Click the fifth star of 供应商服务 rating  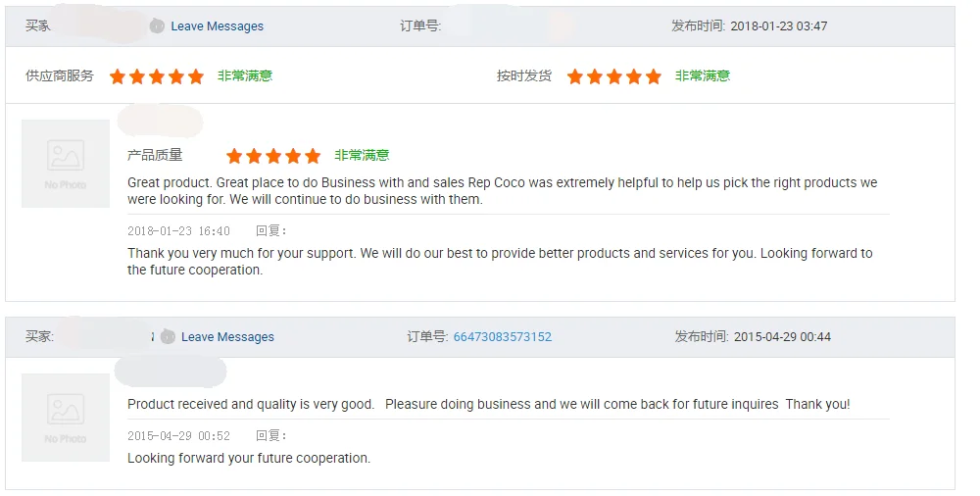(x=196, y=76)
